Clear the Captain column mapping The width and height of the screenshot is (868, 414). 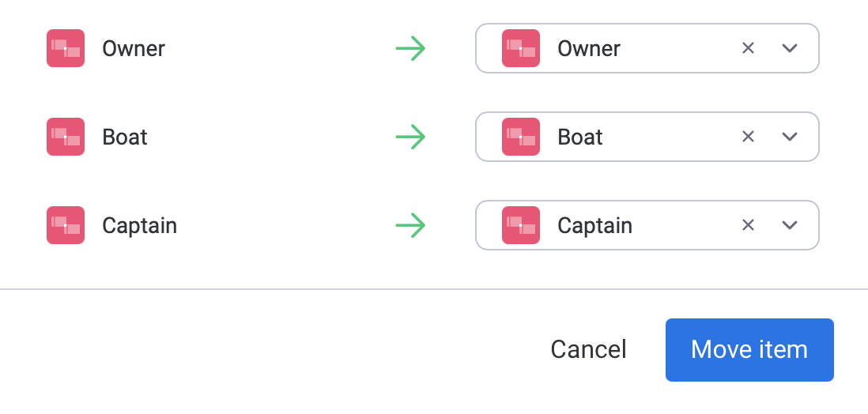coord(748,225)
